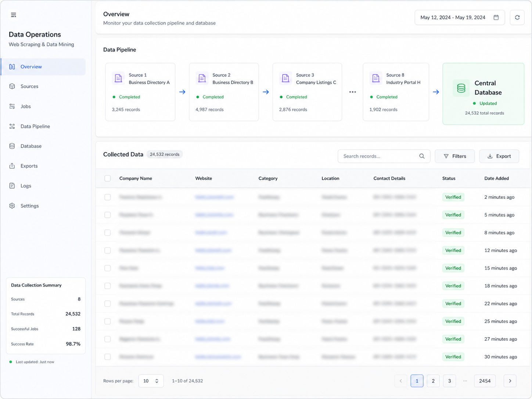Image resolution: width=532 pixels, height=399 pixels.
Task: Click the search magnifier icon in records search
Action: click(422, 156)
